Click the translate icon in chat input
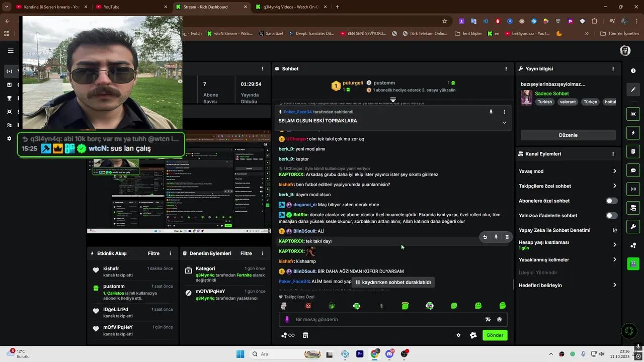 (488, 319)
